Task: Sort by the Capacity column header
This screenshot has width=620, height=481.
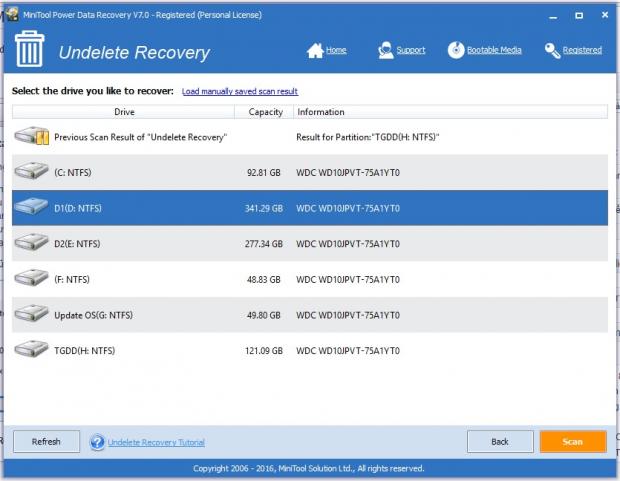Action: 265,112
